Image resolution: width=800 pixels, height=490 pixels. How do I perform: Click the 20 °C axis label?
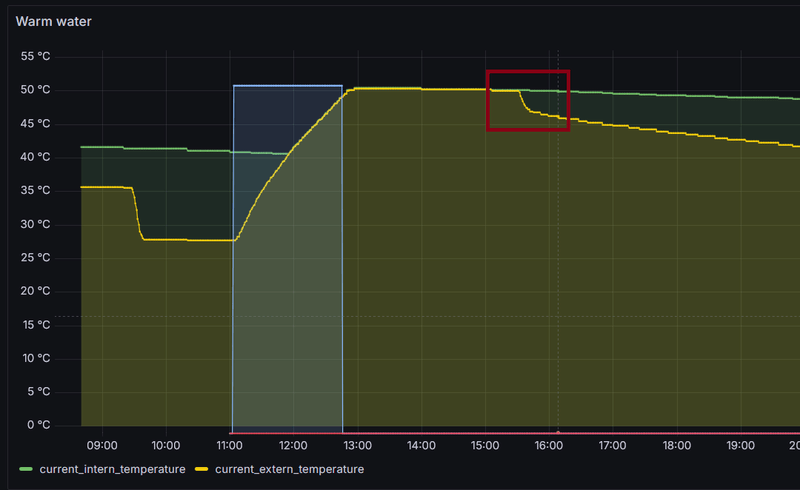[x=35, y=291]
